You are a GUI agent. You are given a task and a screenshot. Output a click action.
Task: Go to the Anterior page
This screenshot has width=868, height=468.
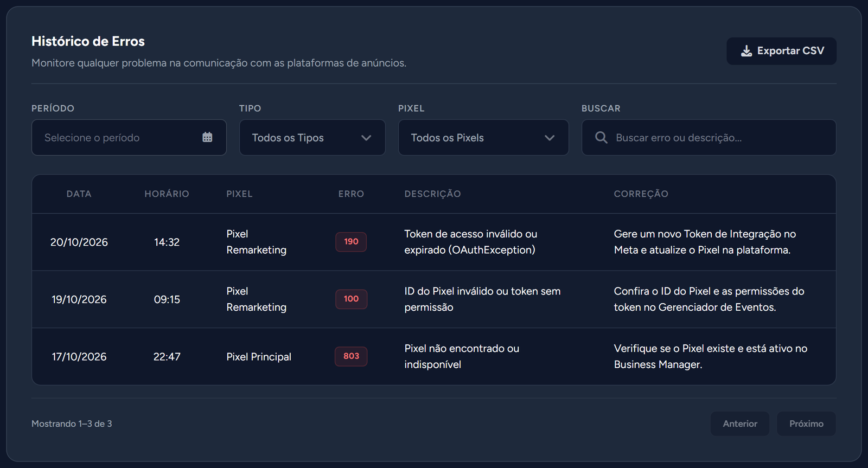(740, 424)
